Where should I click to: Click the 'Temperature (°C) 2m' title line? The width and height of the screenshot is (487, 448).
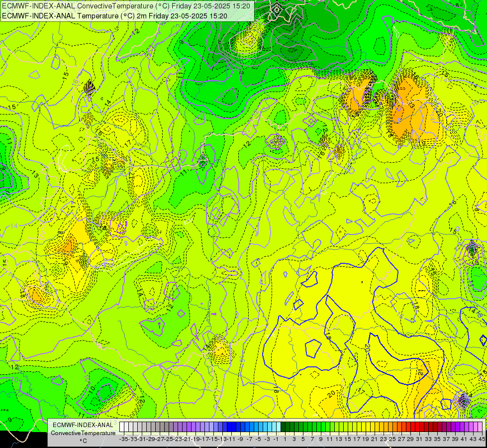114,16
